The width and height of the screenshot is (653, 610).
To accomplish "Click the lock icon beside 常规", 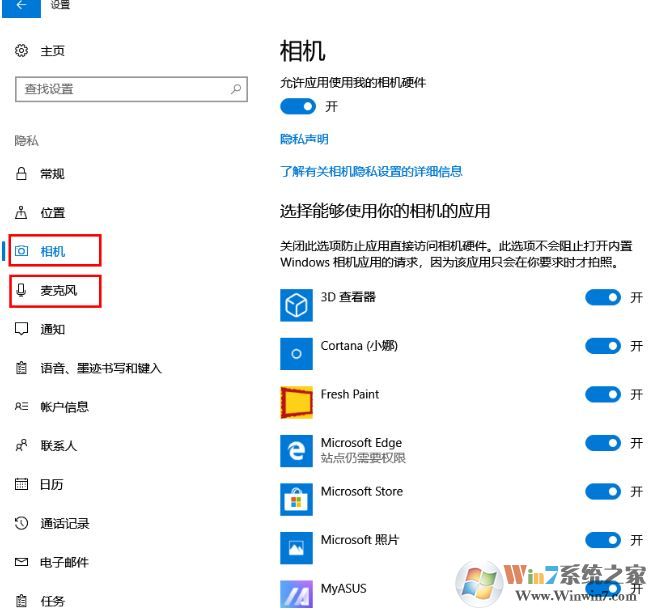I will [21, 174].
